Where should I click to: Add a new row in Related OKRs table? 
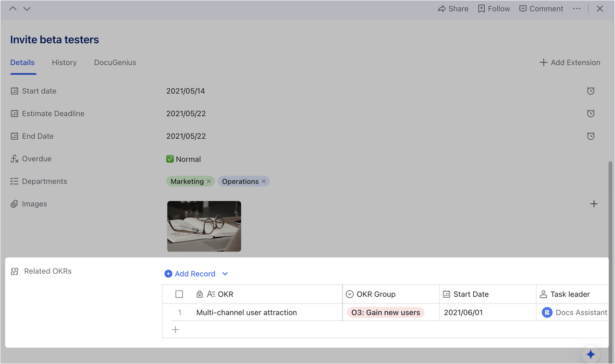point(175,330)
